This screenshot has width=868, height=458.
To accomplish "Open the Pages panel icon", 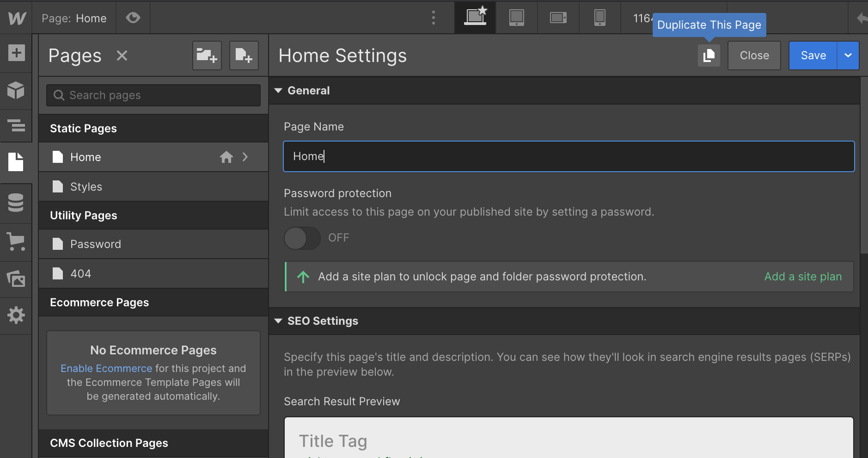I will coord(16,162).
